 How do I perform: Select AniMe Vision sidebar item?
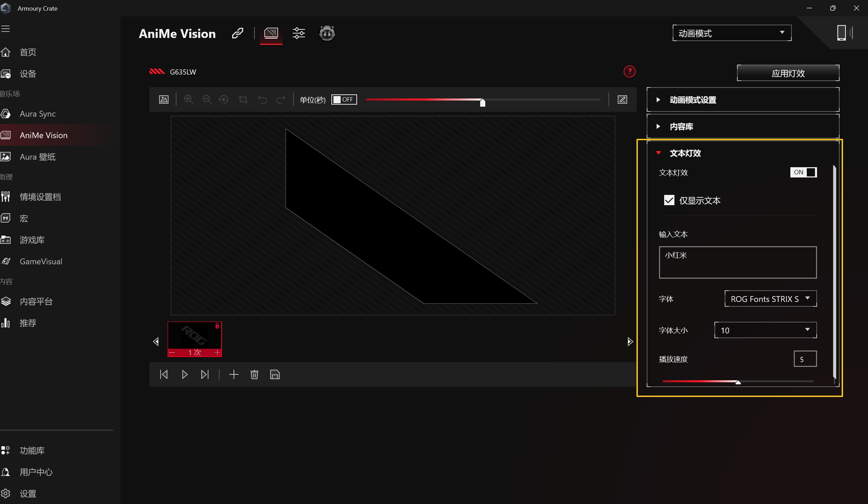pos(43,135)
